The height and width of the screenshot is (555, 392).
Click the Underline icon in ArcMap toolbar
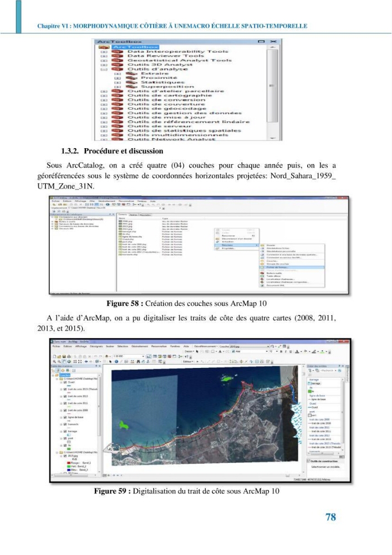click(291, 351)
